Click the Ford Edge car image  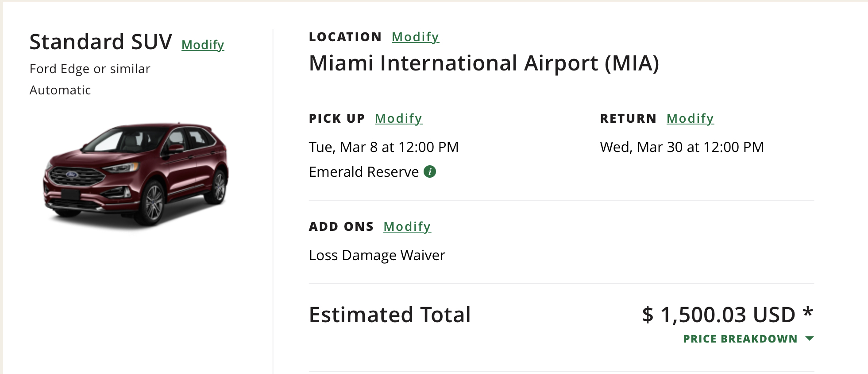tap(136, 175)
